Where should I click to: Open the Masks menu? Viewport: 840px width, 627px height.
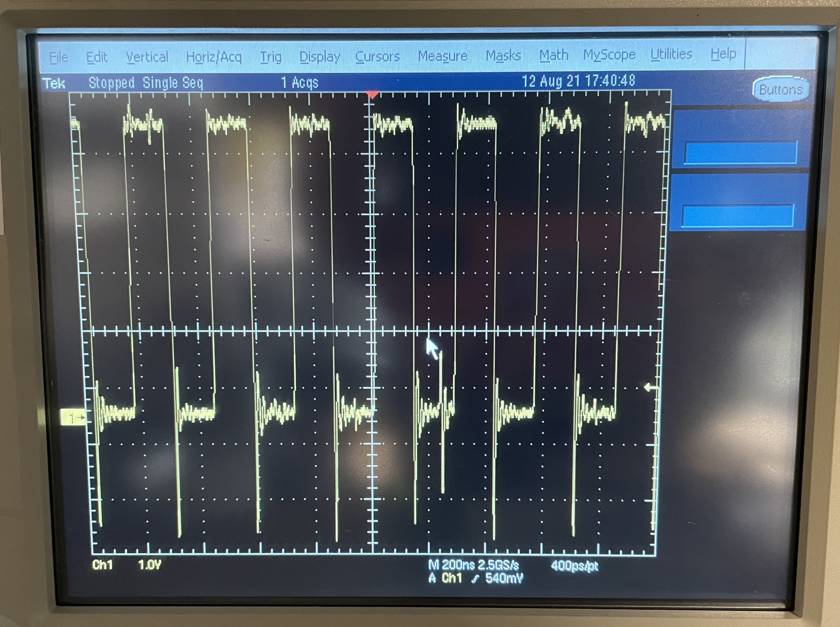click(x=503, y=56)
